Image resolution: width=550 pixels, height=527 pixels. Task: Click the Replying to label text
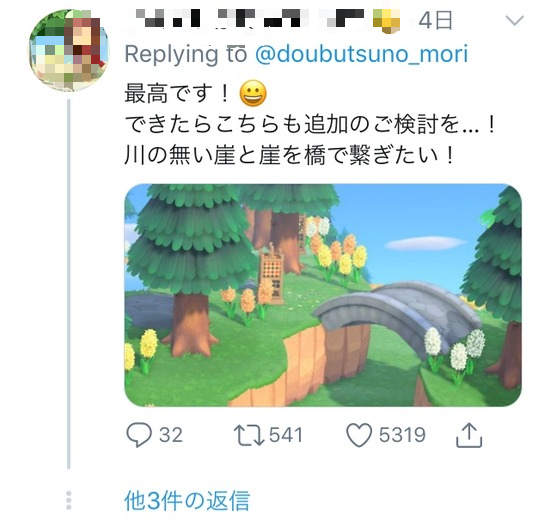[x=186, y=54]
